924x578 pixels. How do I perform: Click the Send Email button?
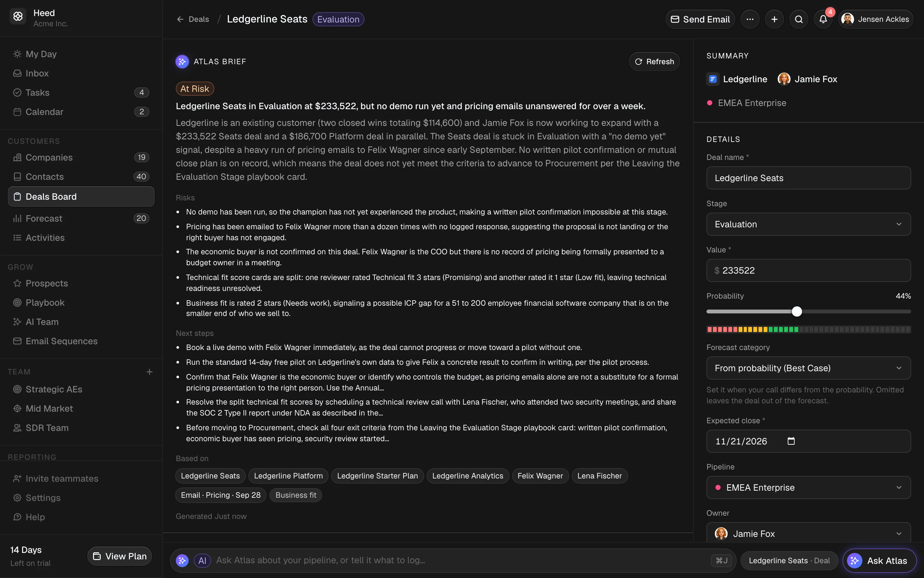pyautogui.click(x=700, y=19)
